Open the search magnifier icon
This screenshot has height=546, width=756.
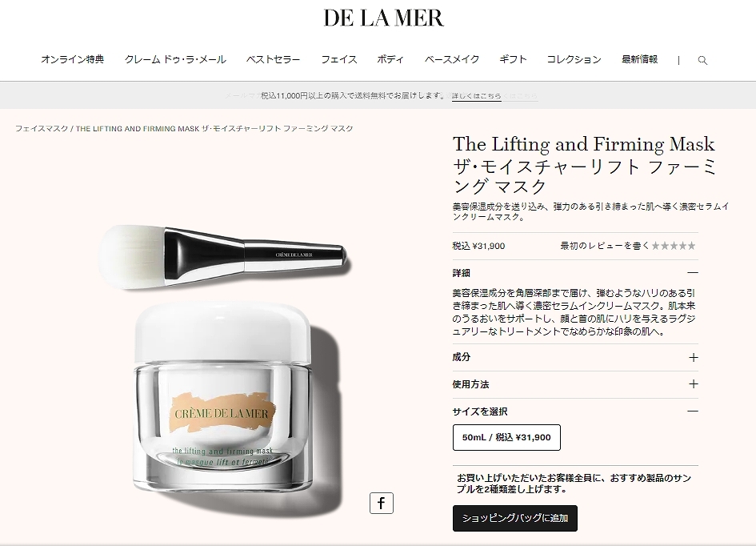click(x=702, y=60)
